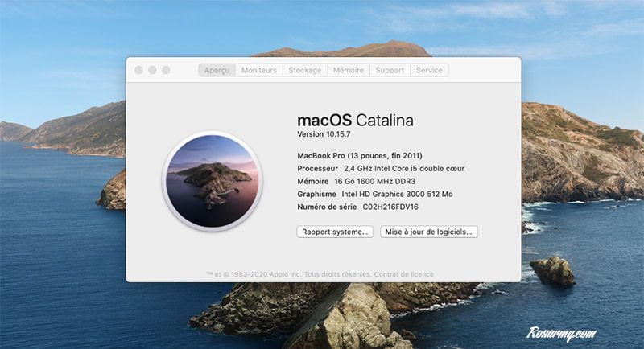Click the window zoom button
Screen dimensions: 644x349
[166, 70]
